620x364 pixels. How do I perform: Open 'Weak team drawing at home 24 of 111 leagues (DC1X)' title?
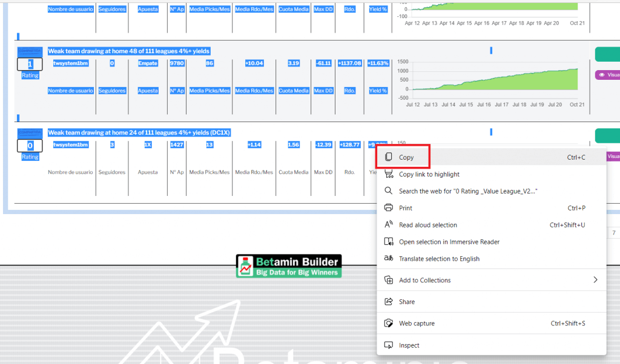[x=139, y=132]
